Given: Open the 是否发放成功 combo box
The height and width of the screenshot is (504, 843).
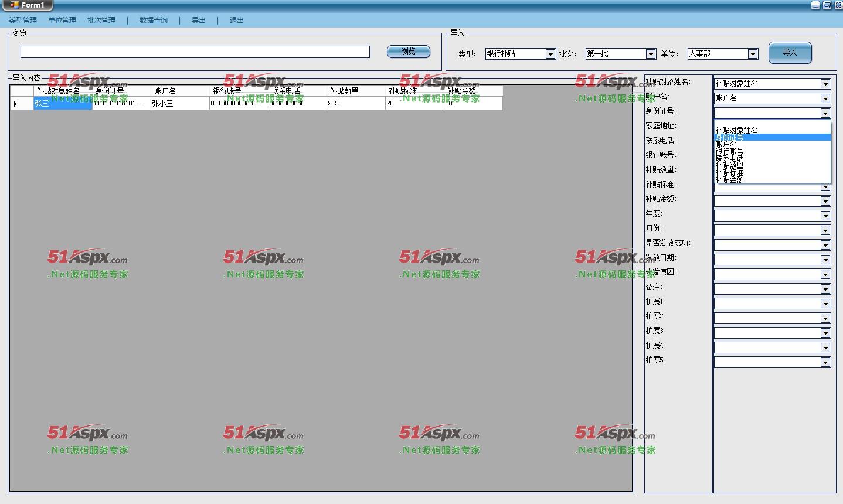Looking at the screenshot, I should point(825,245).
